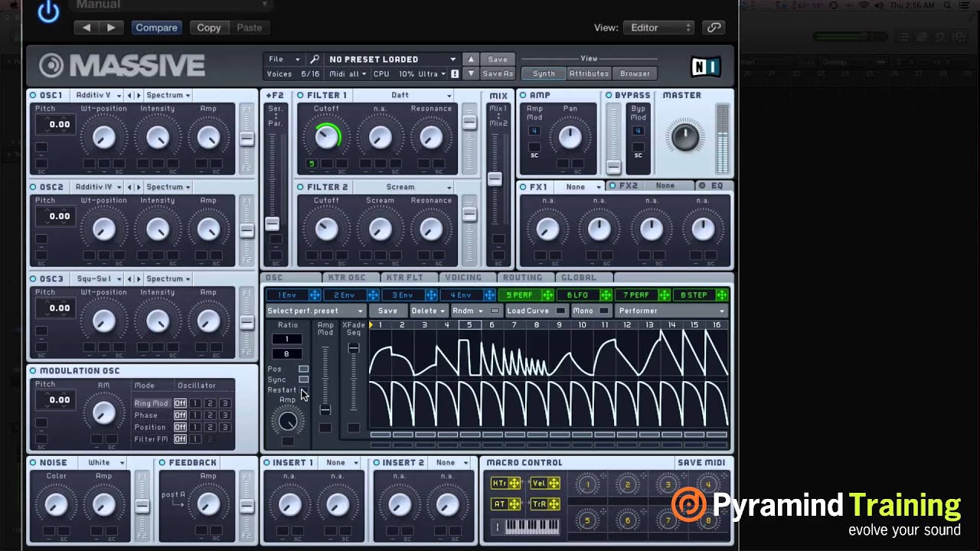980x551 pixels.
Task: Click the CPU warning exclamation icon
Action: point(455,74)
